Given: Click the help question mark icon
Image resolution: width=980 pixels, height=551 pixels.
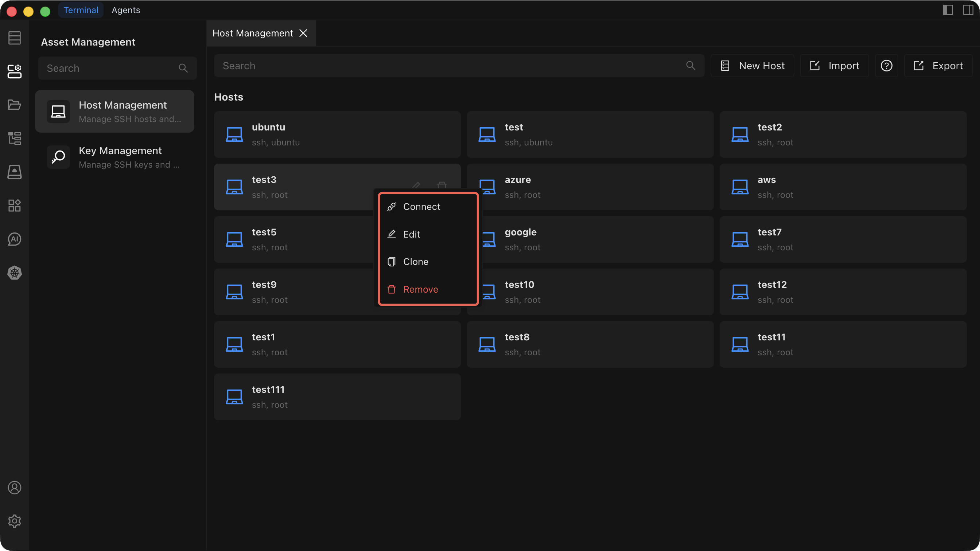Looking at the screenshot, I should (x=886, y=66).
